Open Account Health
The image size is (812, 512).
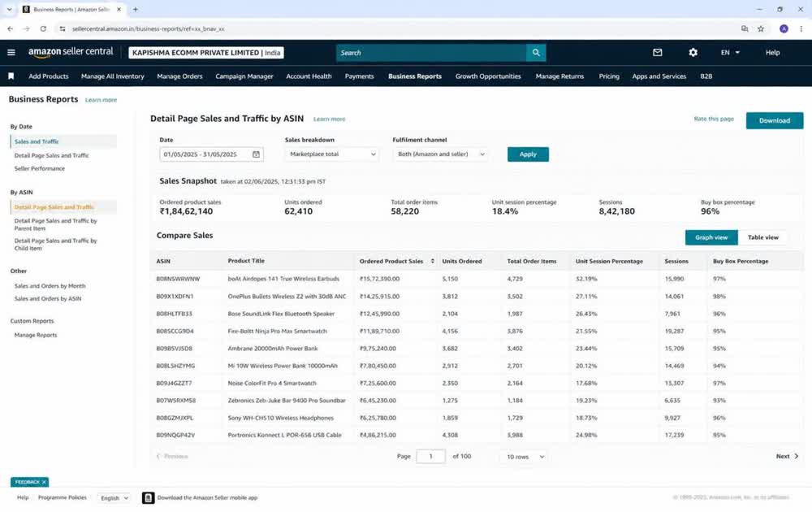(x=309, y=76)
